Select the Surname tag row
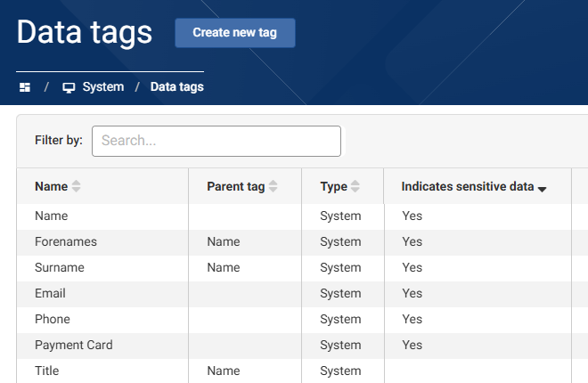Image resolution: width=588 pixels, height=383 pixels. [x=60, y=267]
